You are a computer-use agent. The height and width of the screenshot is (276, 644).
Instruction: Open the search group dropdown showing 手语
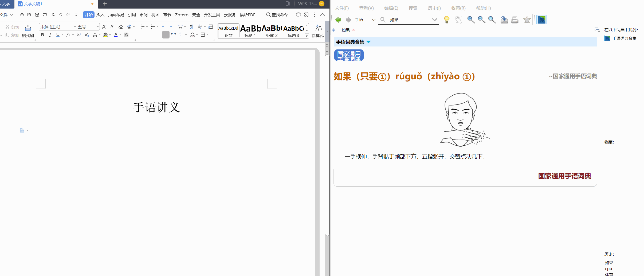pos(373,20)
